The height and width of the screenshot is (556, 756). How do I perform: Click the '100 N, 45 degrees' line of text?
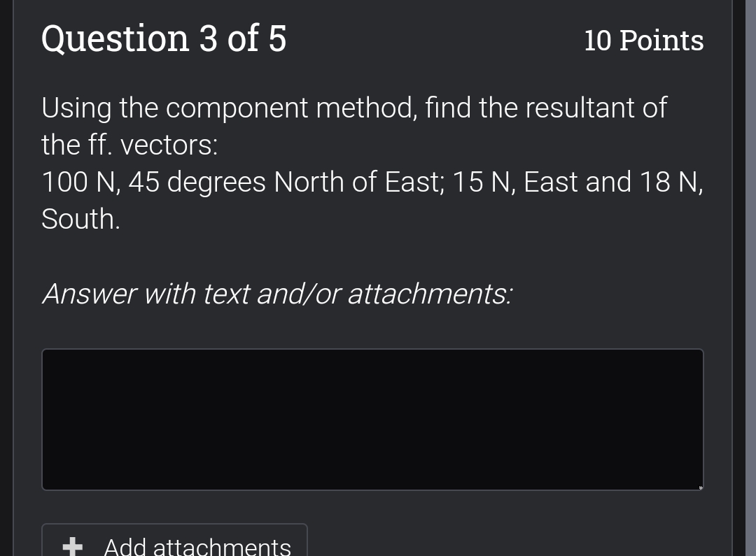[x=372, y=182]
